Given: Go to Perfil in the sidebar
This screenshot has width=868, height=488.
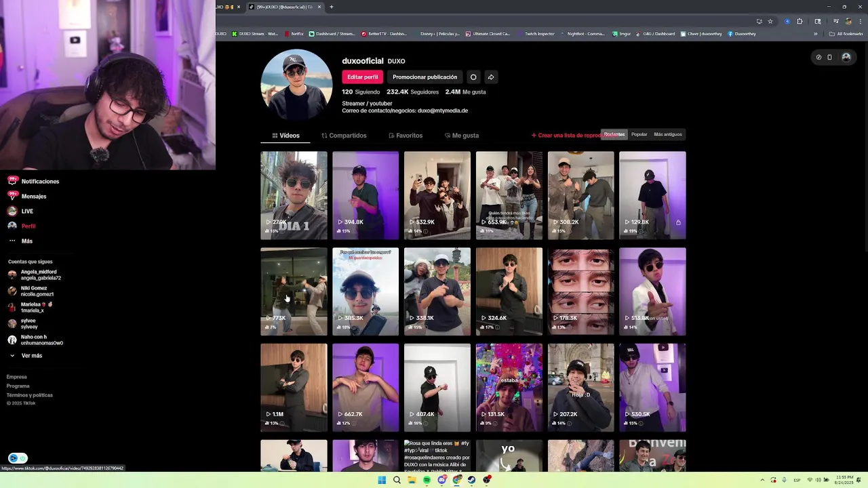Looking at the screenshot, I should tap(22, 226).
